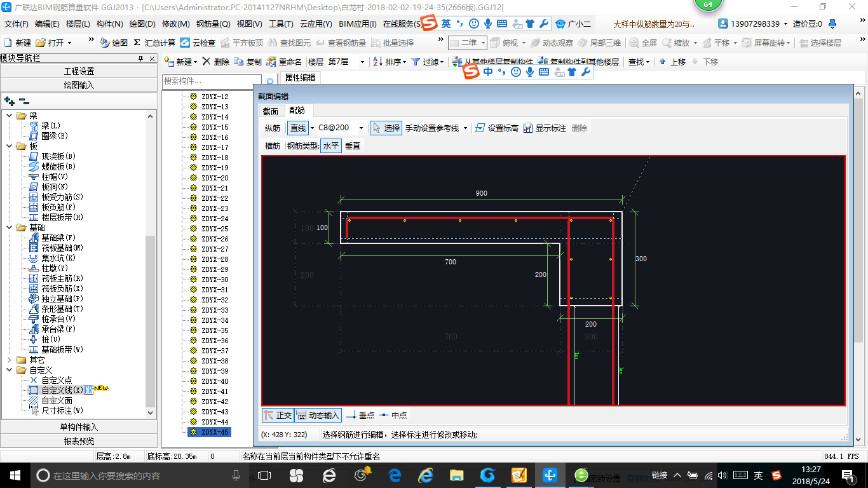Click 设置标高 set elevation tool
The height and width of the screenshot is (488, 868).
pos(497,128)
